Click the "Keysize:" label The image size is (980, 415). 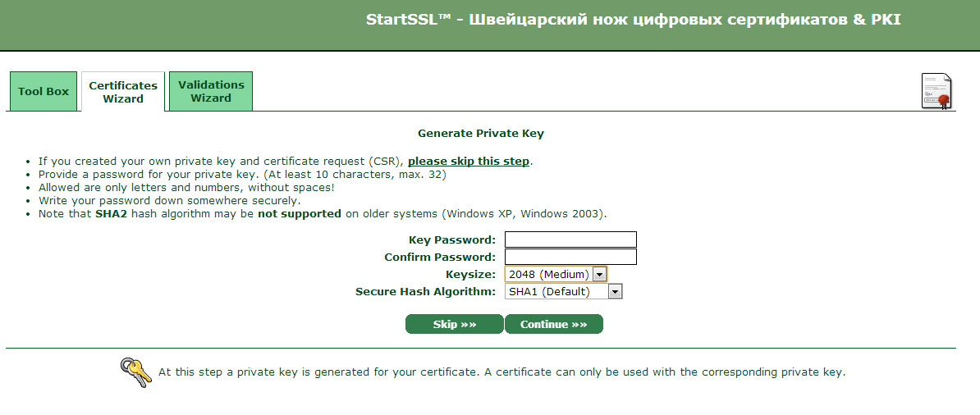point(470,274)
